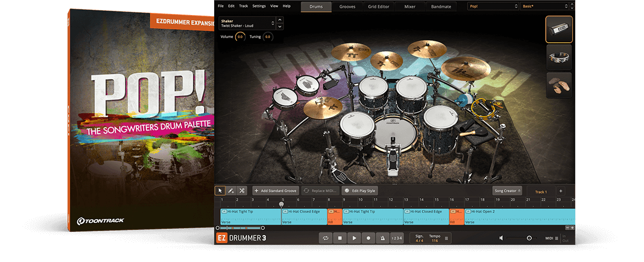Open the Settings menu
This screenshot has width=644, height=262.
[x=259, y=6]
